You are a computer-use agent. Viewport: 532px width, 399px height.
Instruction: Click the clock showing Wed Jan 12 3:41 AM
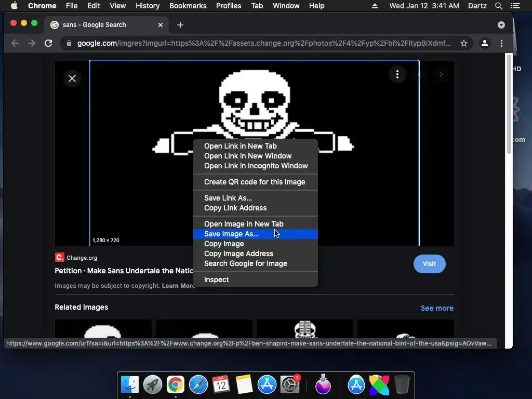pyautogui.click(x=424, y=6)
